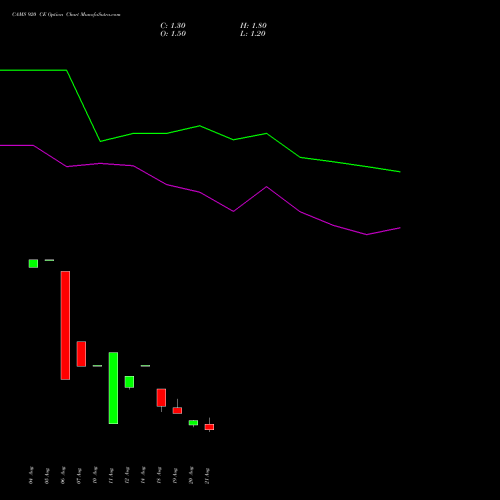Click the 11 Aug date axis label
The width and height of the screenshot is (500, 500).
111,475
